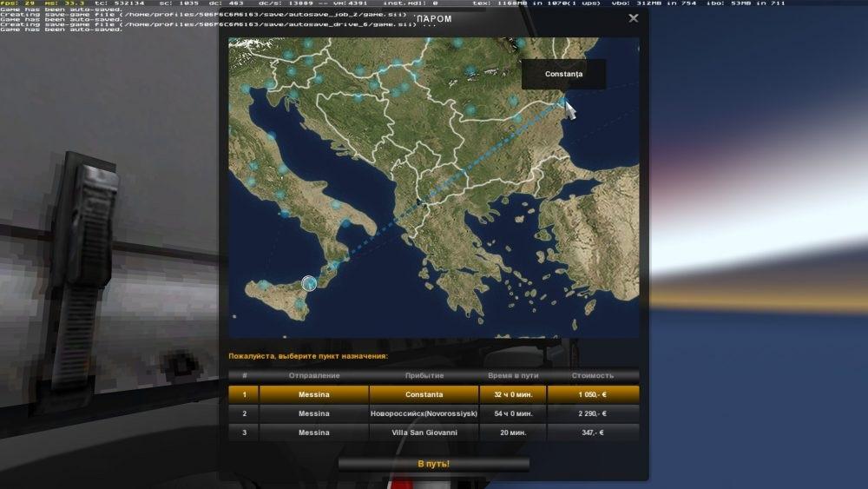The image size is (868, 489).
Task: Click the Стоимость column header
Action: 593,375
